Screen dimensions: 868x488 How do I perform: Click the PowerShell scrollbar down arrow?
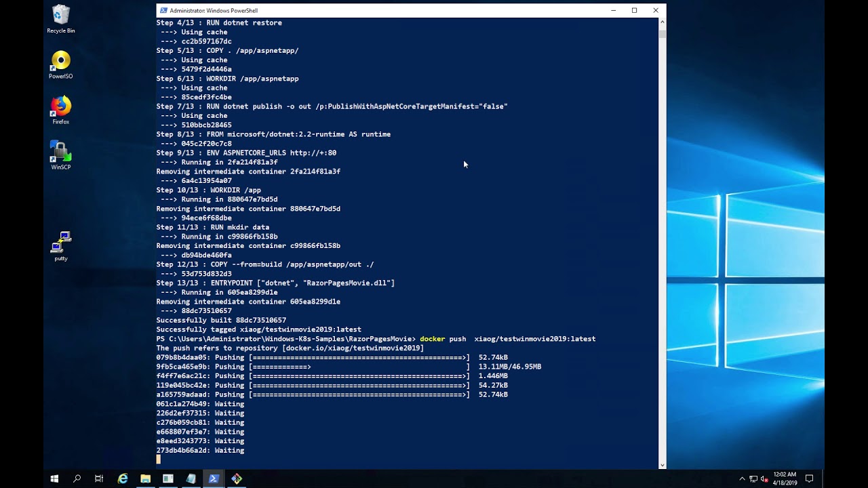[662, 464]
